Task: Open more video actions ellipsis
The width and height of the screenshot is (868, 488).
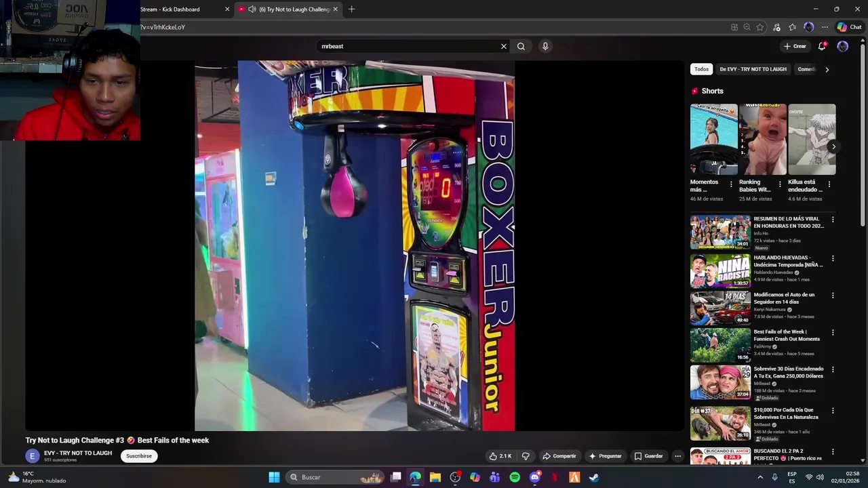Action: click(x=677, y=456)
